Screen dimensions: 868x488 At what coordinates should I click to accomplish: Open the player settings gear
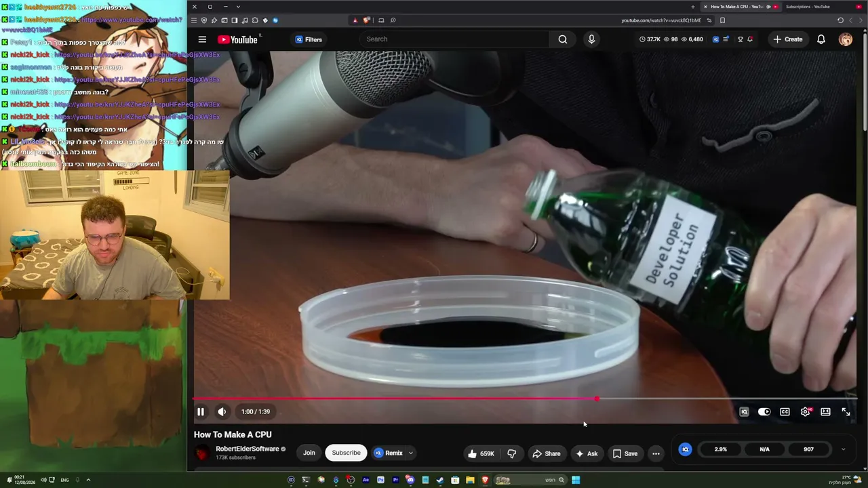[x=806, y=411]
